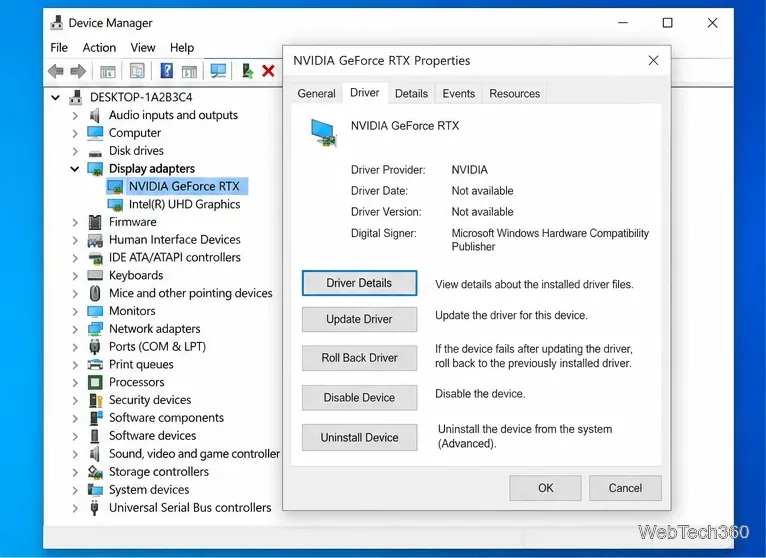Expand the System devices arrow

75,490
